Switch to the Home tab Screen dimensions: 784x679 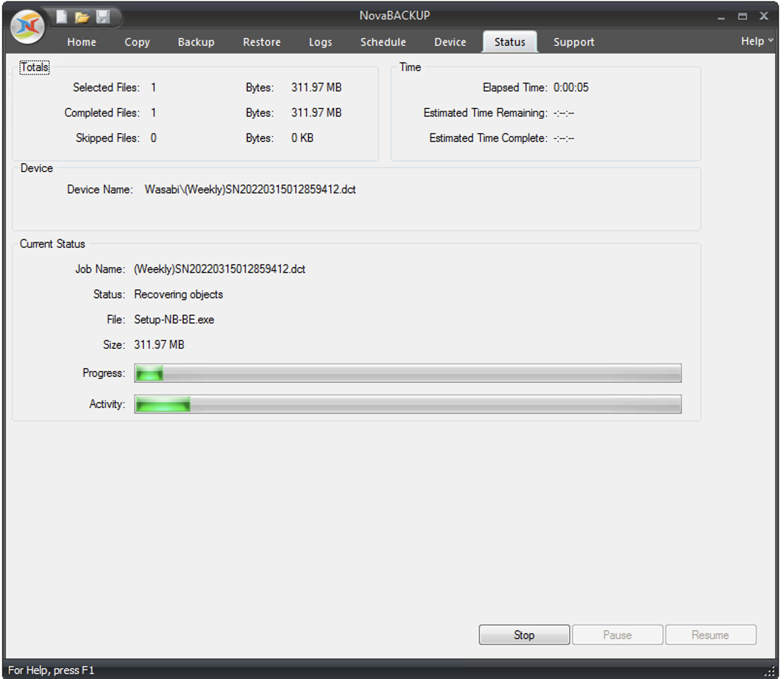[x=82, y=42]
